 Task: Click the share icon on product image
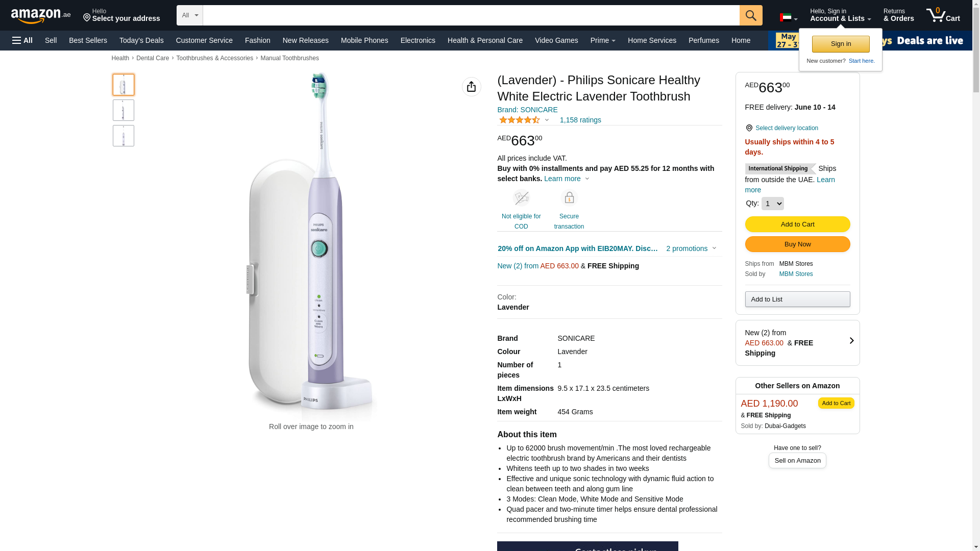point(471,87)
